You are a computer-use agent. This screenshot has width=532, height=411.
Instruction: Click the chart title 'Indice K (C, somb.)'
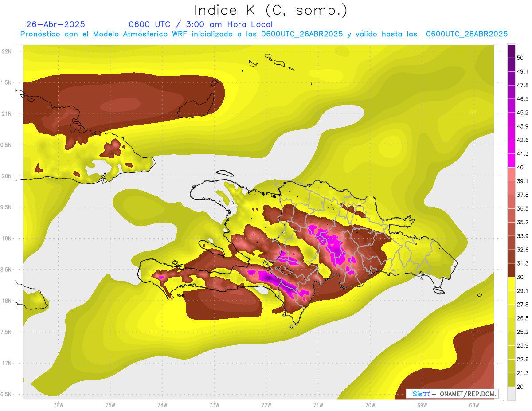coord(271,10)
